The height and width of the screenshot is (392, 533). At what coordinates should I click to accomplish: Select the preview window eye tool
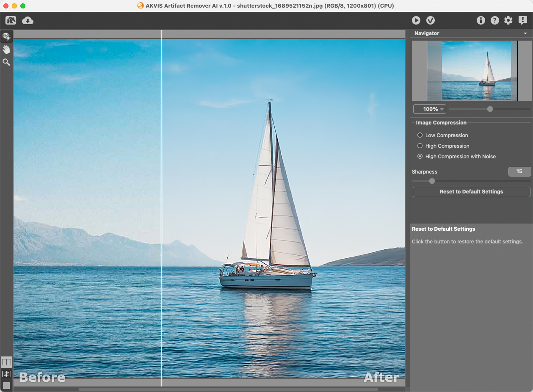click(6, 37)
